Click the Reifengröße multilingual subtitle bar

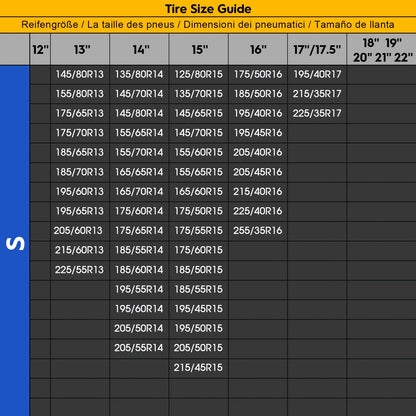[x=208, y=25]
